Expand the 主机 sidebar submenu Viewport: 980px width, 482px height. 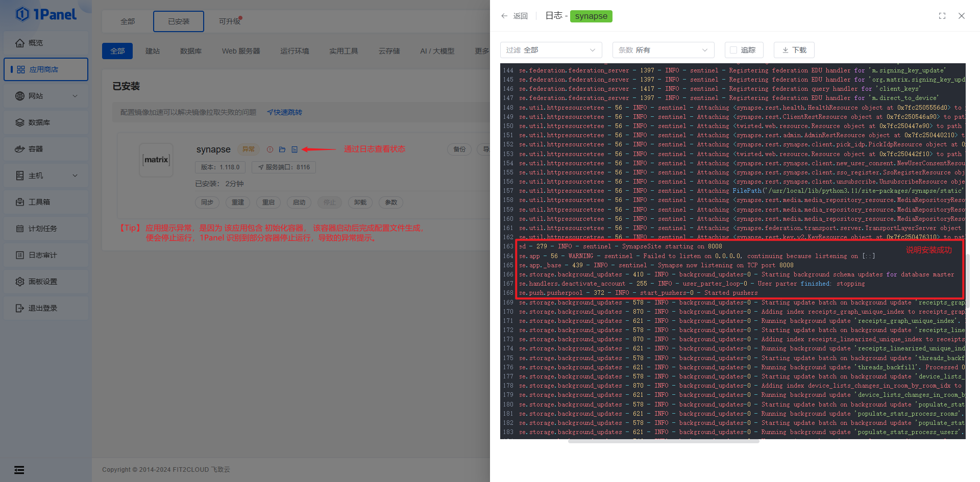46,175
